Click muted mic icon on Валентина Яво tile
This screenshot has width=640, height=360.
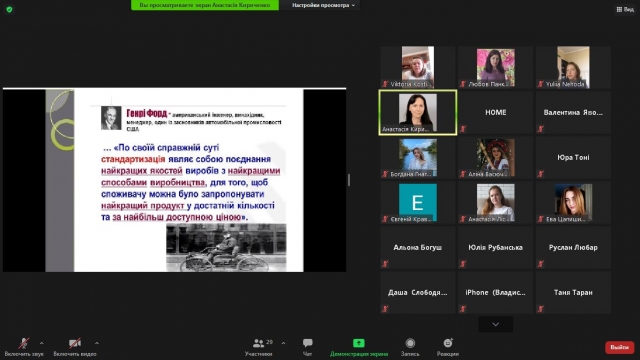coord(541,129)
